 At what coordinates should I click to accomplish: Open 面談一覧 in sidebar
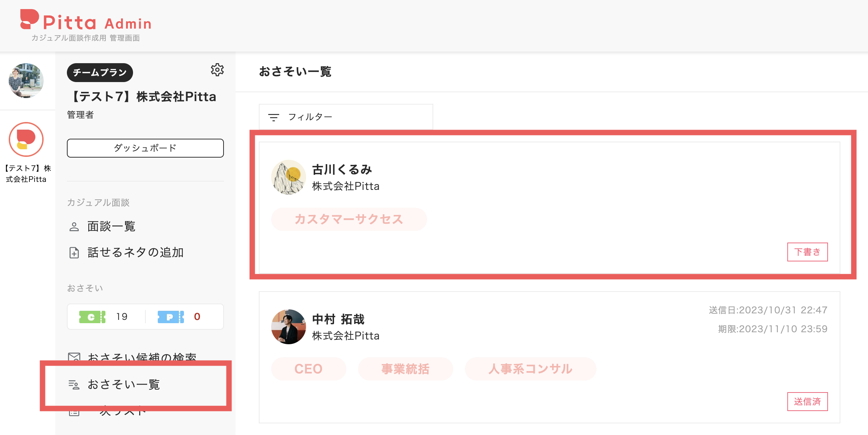111,227
